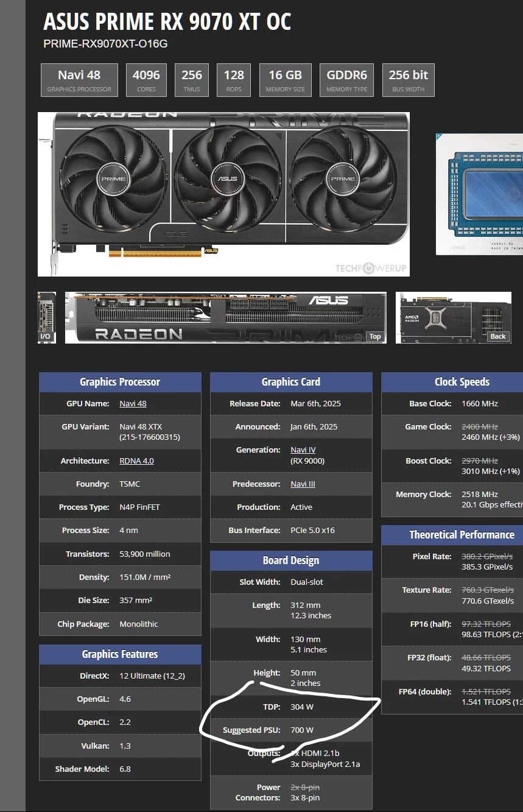Click the Base Clock value 1660 MHz
The image size is (523, 812).
480,403
